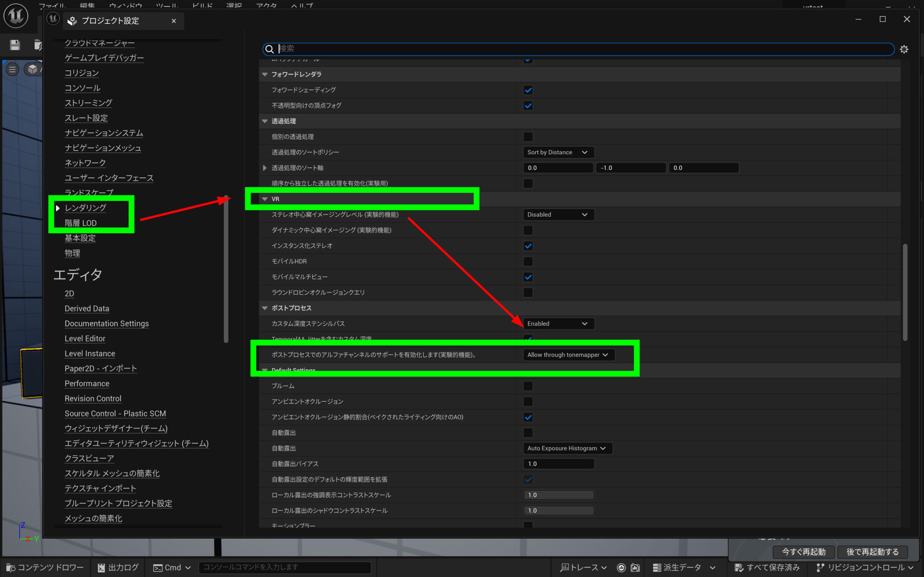Image resolution: width=924 pixels, height=577 pixels.
Task: Close the プロジェクト設定 tab
Action: [x=174, y=21]
